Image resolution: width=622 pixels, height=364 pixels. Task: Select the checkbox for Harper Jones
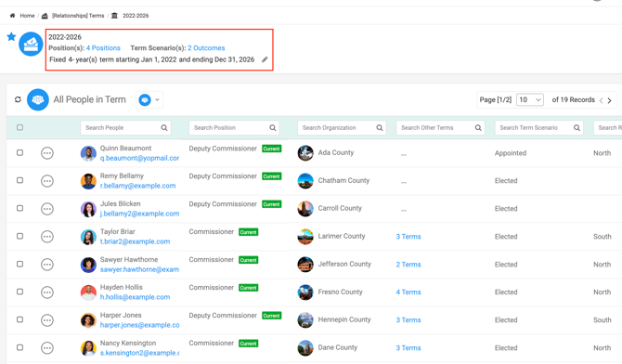coord(19,319)
